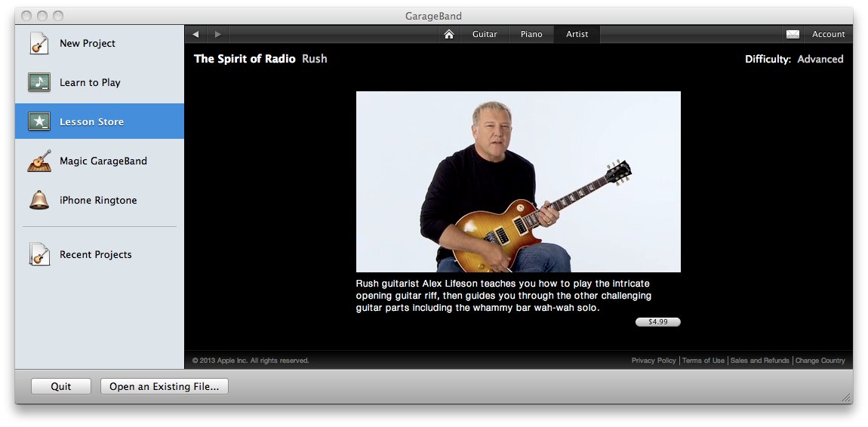Screen dimensions: 868x427
Task: Navigate forward with the right arrow
Action: coord(218,34)
